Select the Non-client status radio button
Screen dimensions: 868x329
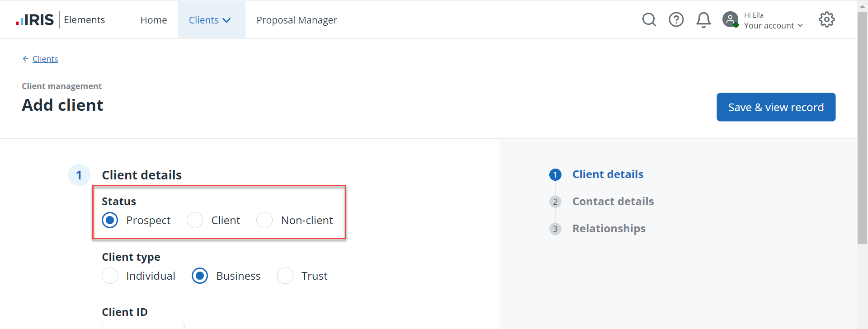[x=264, y=220]
